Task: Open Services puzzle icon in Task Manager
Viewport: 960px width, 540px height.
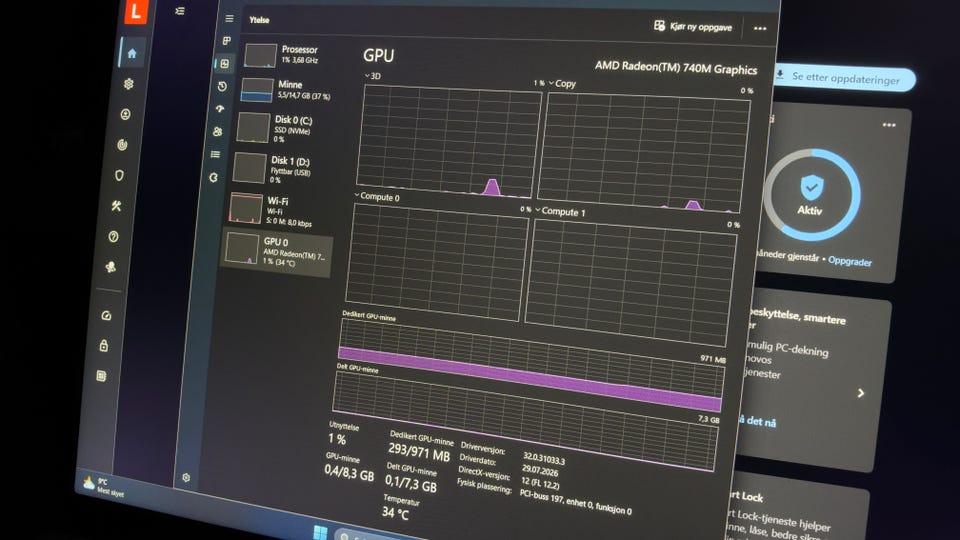Action: coord(213,178)
